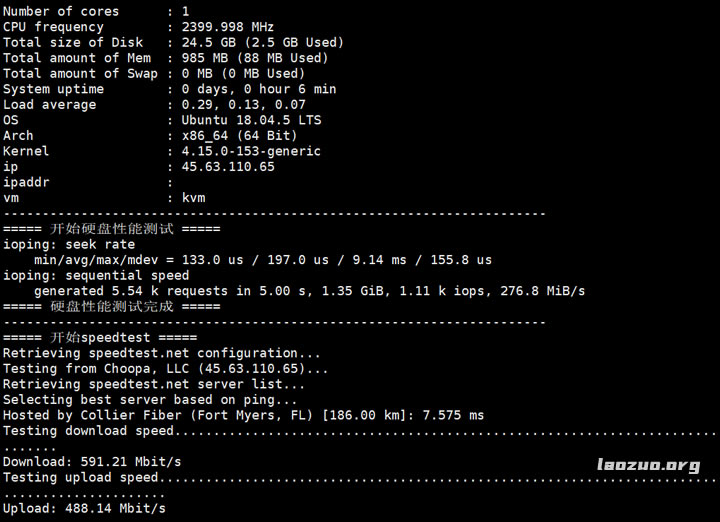Image resolution: width=720 pixels, height=522 pixels.
Task: Click the kvm virtualization value
Action: (193, 198)
